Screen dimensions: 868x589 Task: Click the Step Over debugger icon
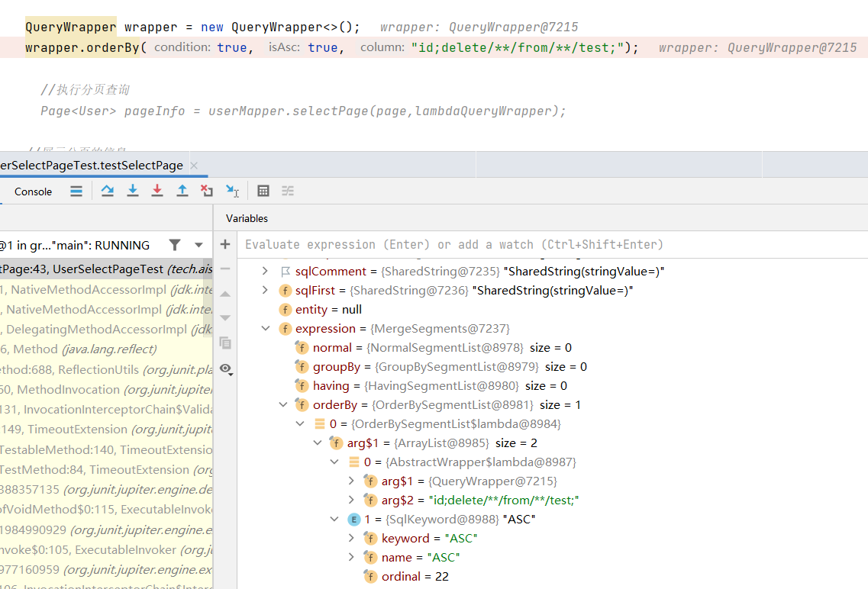(108, 191)
